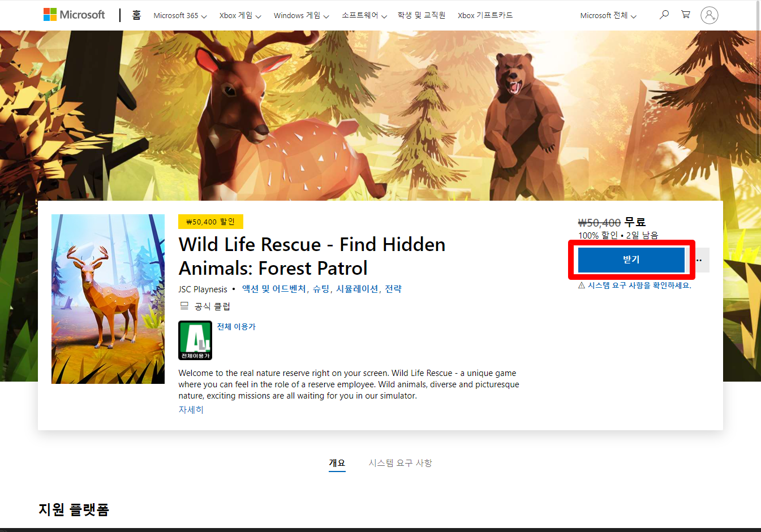Image resolution: width=761 pixels, height=532 pixels.
Task: Expand the Microsoft 전체 dropdown menu
Action: pos(608,16)
